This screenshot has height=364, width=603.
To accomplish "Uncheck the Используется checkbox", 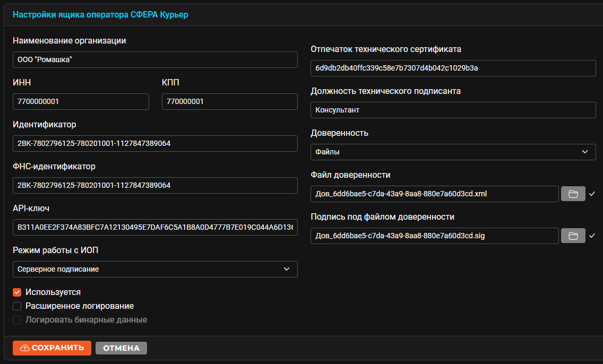I will click(17, 292).
